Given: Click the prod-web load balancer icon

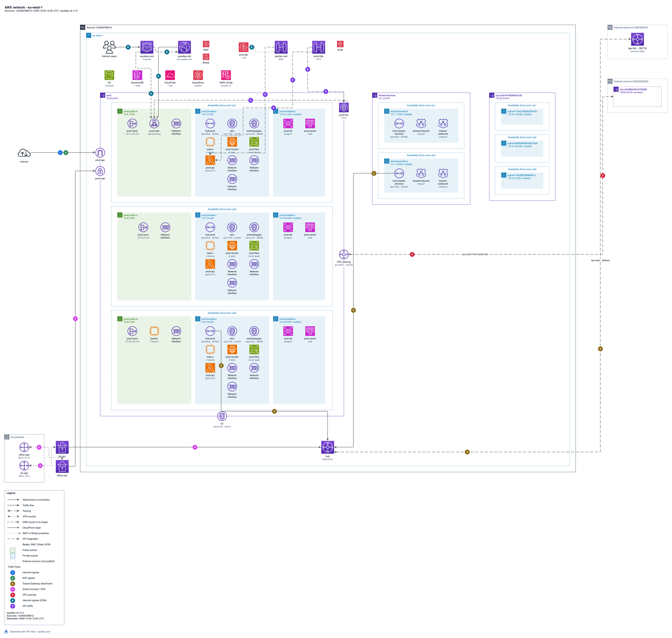Looking at the screenshot, I should pos(154,123).
